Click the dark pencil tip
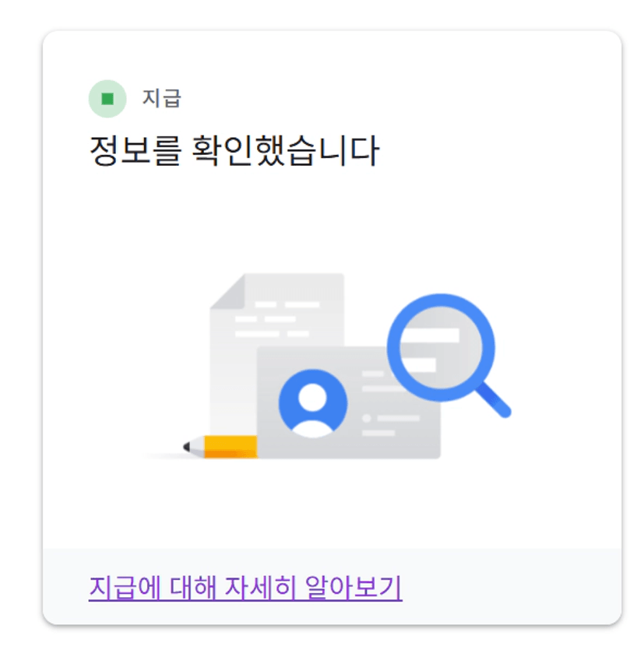The image size is (644, 650). pyautogui.click(x=187, y=447)
